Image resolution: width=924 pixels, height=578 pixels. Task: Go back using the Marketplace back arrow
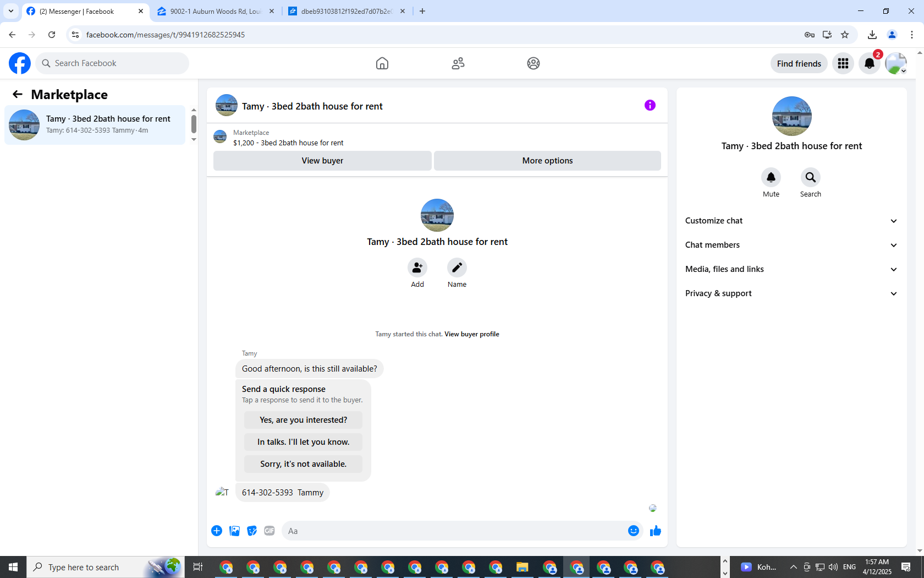coord(18,94)
